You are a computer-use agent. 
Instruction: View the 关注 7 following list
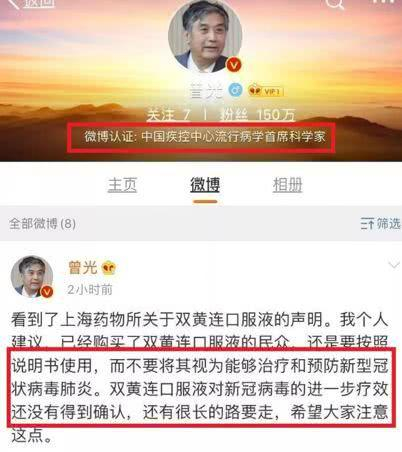(169, 115)
